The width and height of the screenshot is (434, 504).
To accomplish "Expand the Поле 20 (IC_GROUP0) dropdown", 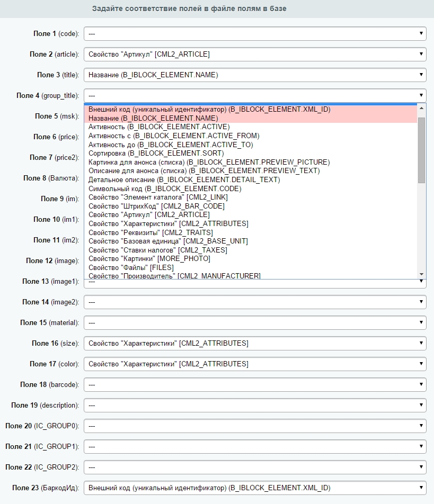I will [254, 426].
